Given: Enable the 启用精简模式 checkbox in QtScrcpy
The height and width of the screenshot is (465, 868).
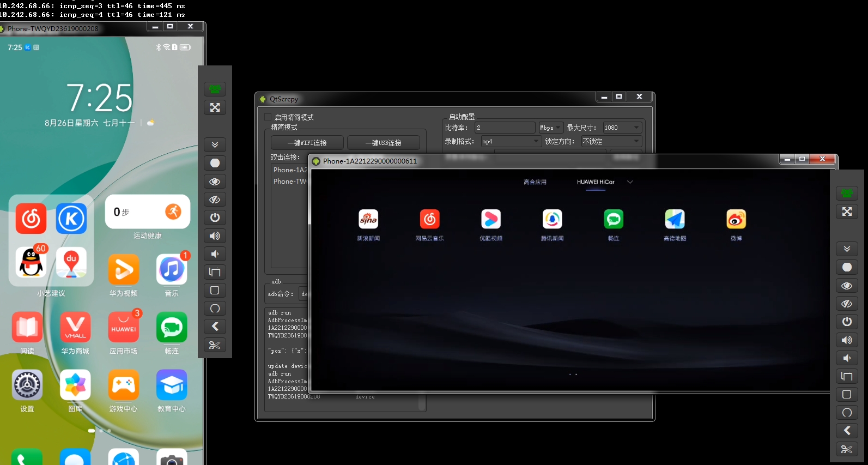Looking at the screenshot, I should coord(268,117).
